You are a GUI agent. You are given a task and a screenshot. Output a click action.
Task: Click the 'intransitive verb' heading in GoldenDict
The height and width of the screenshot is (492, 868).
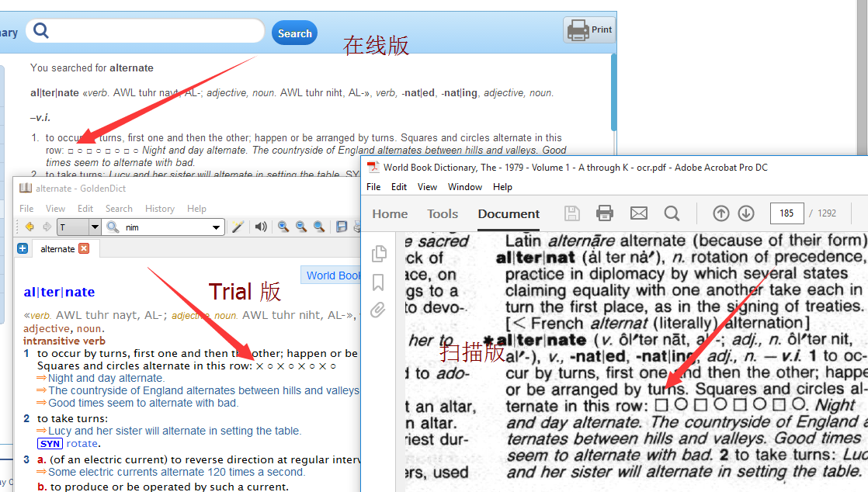click(x=64, y=341)
